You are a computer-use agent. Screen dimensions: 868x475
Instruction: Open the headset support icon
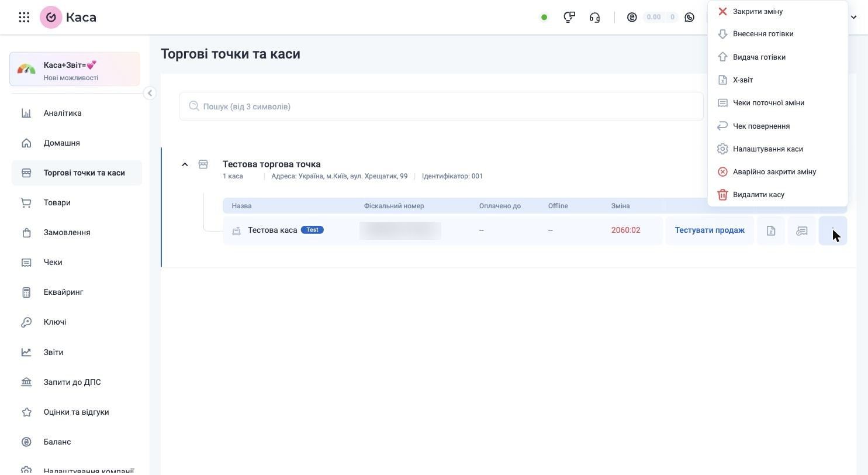coord(595,18)
